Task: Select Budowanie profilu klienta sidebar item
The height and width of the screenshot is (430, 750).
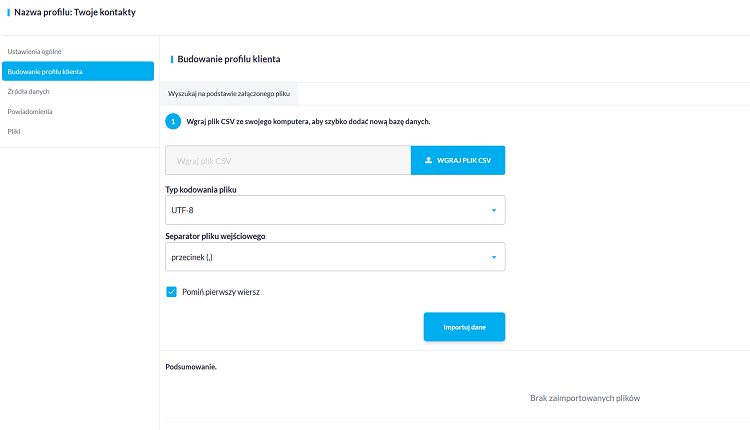Action: pyautogui.click(x=78, y=71)
